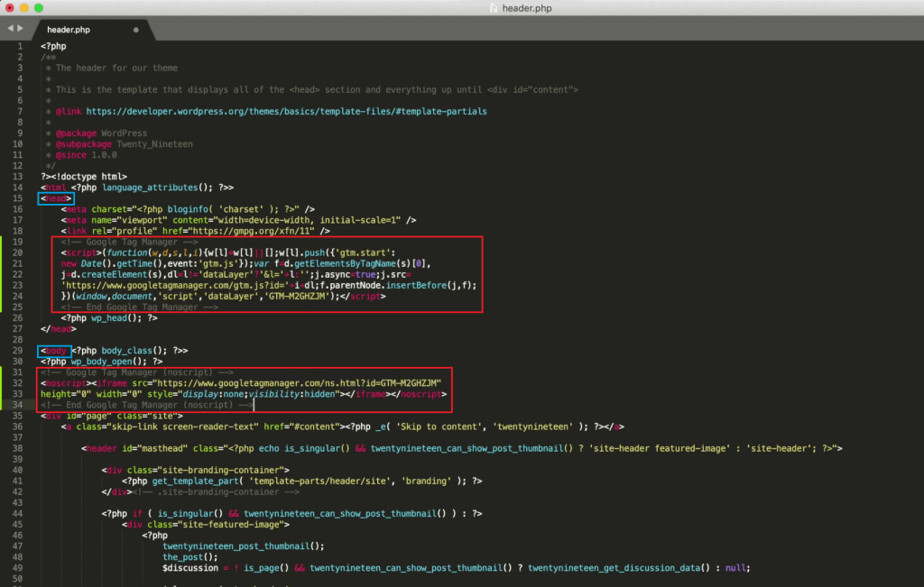The height and width of the screenshot is (587, 924).
Task: Click line number 29 in gutter
Action: coord(18,350)
